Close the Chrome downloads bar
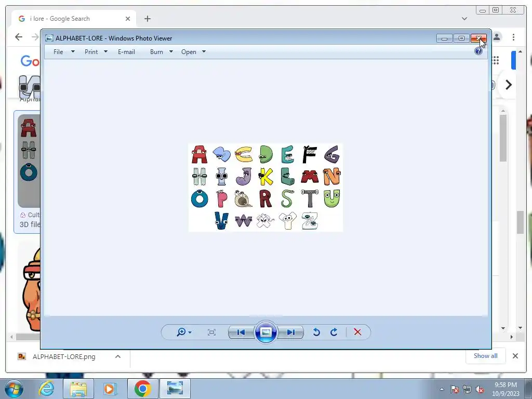Viewport: 532px width, 399px height. click(x=515, y=356)
